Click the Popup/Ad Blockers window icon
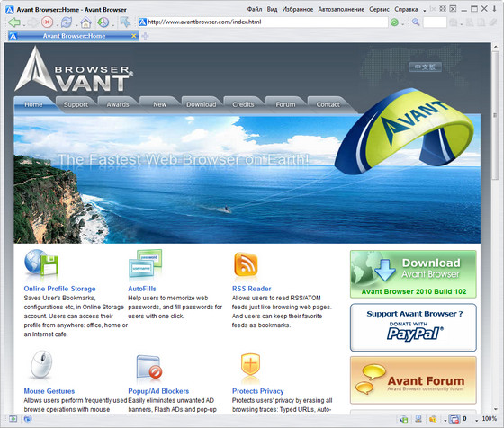504x428 pixels. pyautogui.click(x=149, y=367)
